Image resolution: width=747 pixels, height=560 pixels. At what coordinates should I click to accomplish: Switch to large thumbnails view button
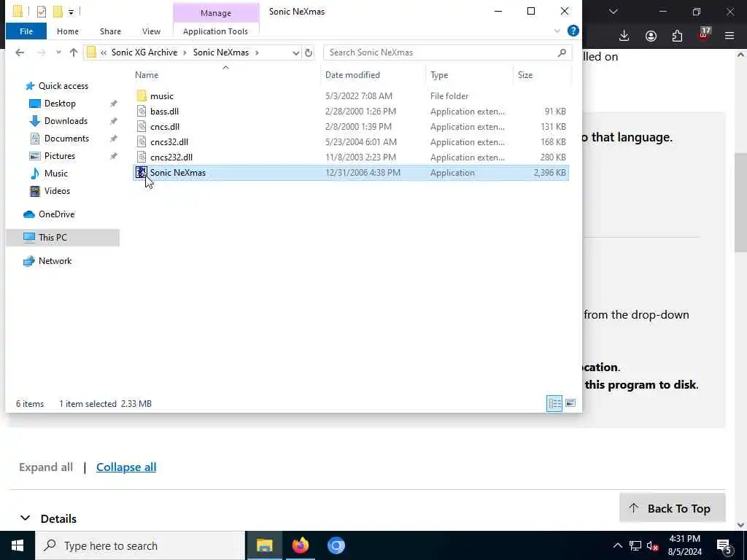coord(570,403)
